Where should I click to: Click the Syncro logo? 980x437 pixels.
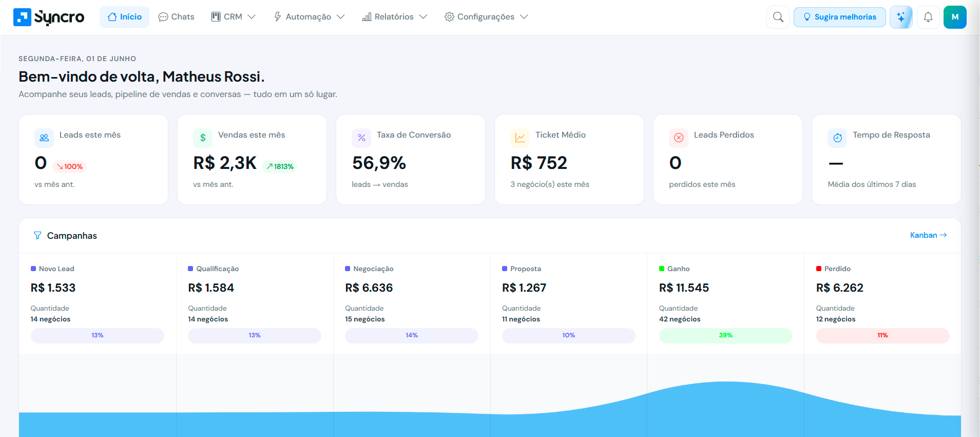point(49,17)
